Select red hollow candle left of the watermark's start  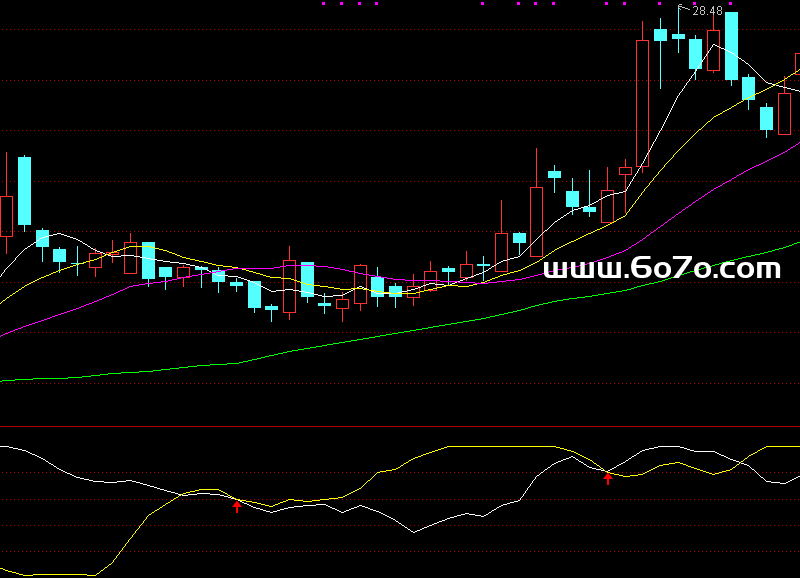click(536, 222)
